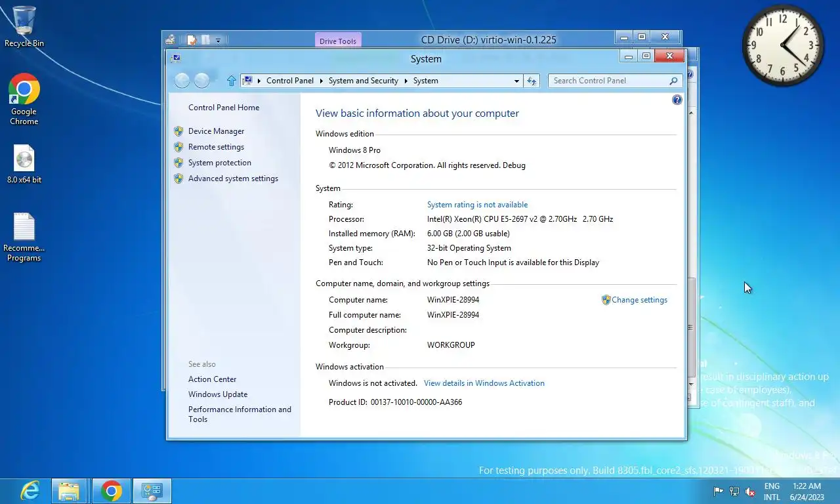Open Windows Update under See also
Screen dimensions: 840x504
[x=218, y=394]
